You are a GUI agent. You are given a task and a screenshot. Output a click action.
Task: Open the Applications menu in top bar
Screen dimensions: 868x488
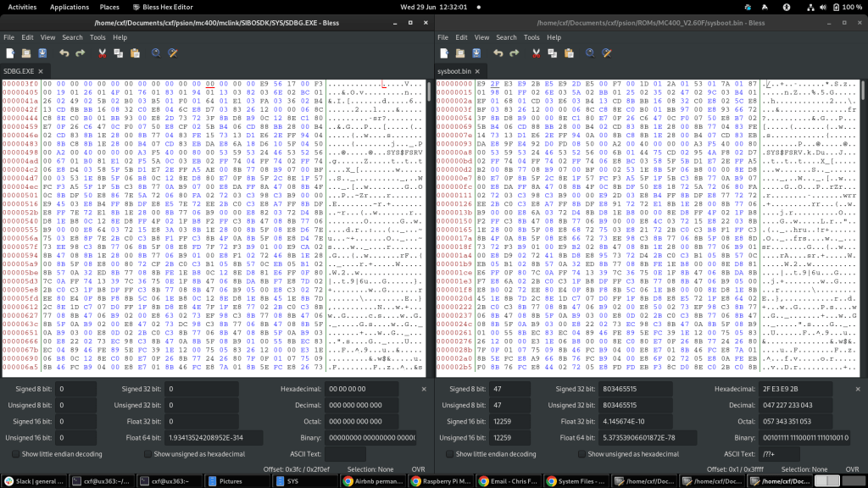point(70,7)
